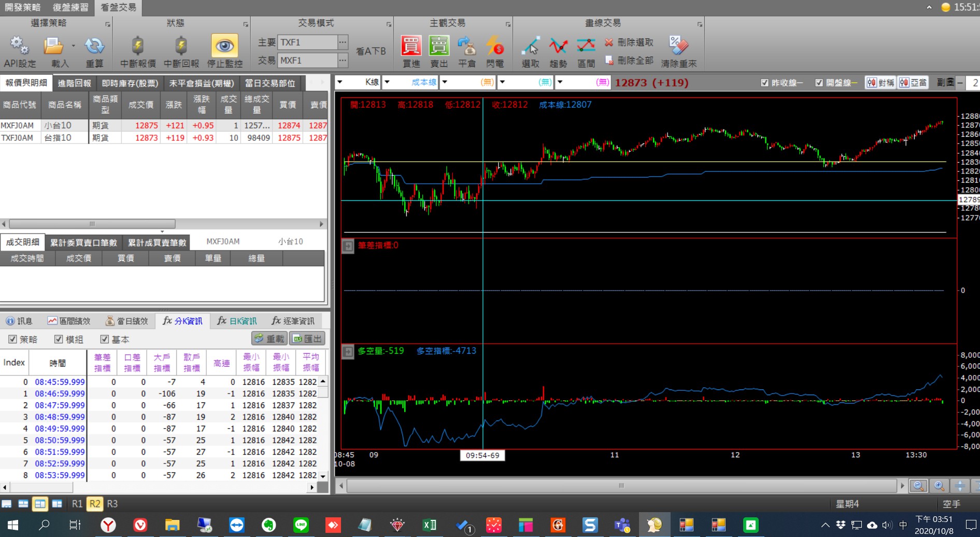Click the 清除重來 eraser icon
980x537 pixels.
point(678,46)
